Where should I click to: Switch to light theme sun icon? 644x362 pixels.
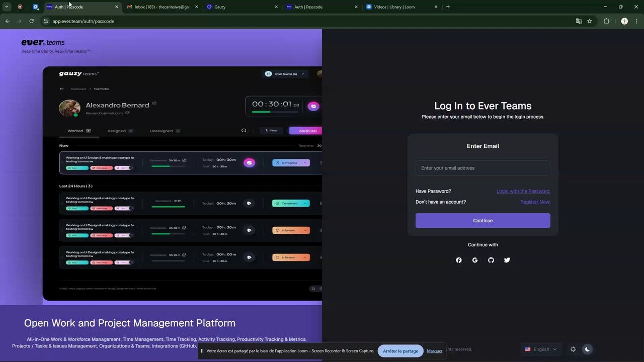tap(573, 349)
